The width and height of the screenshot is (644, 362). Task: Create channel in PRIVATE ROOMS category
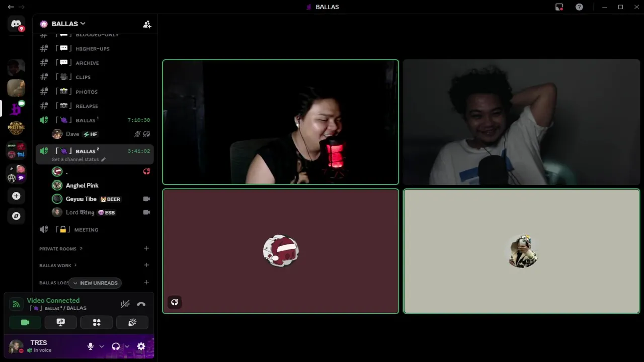point(146,248)
